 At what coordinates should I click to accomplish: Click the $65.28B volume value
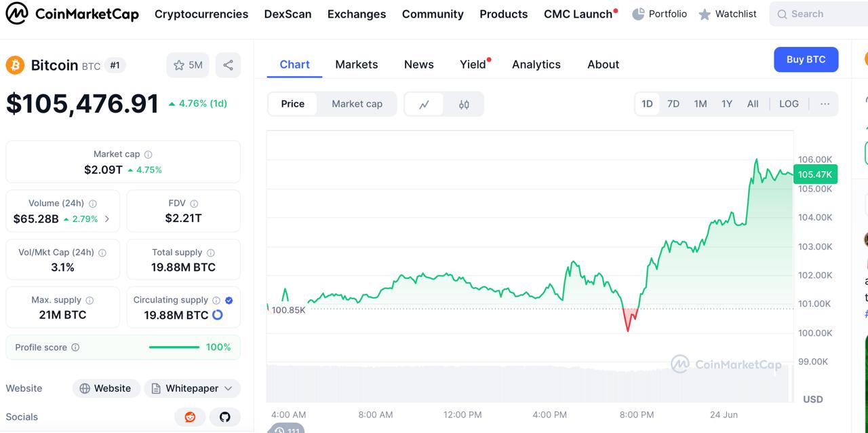(36, 219)
